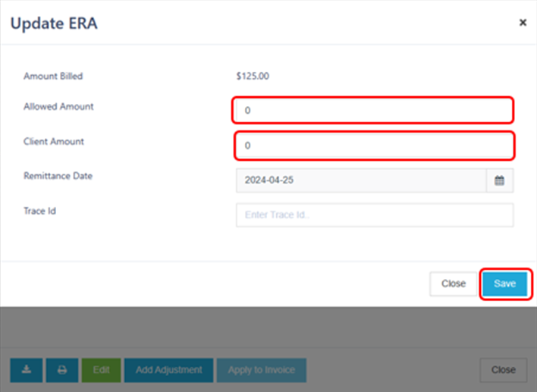Focus the Client Amount input field
The width and height of the screenshot is (537, 392).
coord(373,145)
